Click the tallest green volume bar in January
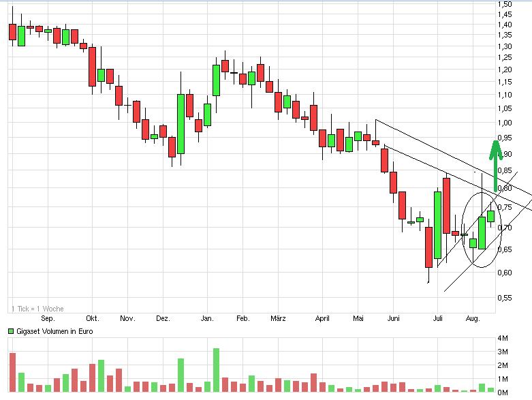This screenshot has height=400, width=532. (x=216, y=370)
